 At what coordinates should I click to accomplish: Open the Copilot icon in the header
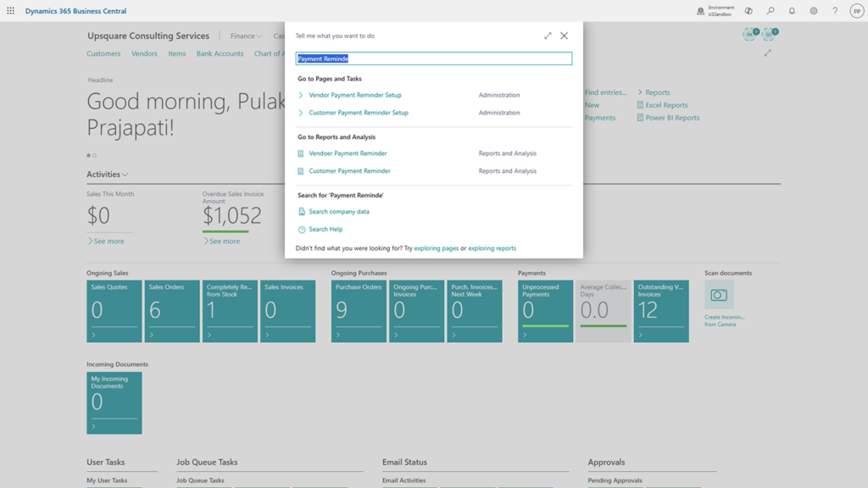(x=748, y=11)
